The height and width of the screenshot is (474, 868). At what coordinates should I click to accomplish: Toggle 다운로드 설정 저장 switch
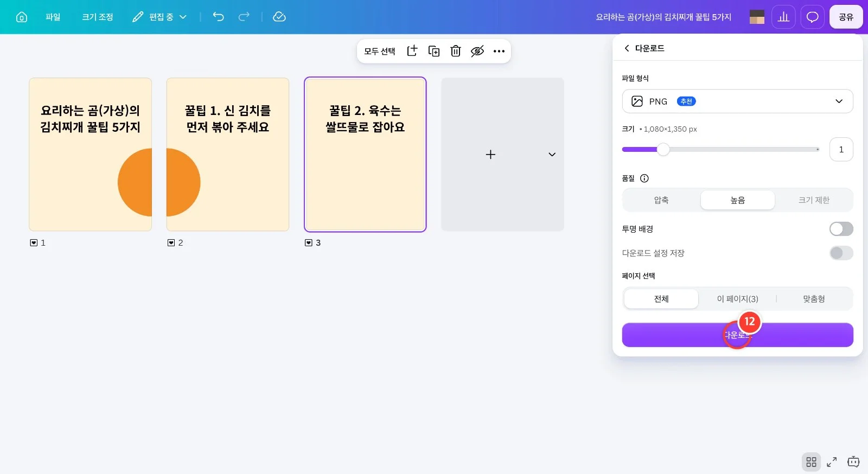tap(841, 253)
